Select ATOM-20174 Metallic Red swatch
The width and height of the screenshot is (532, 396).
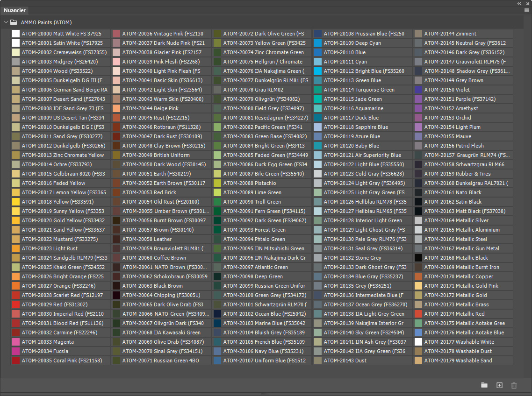[418, 314]
